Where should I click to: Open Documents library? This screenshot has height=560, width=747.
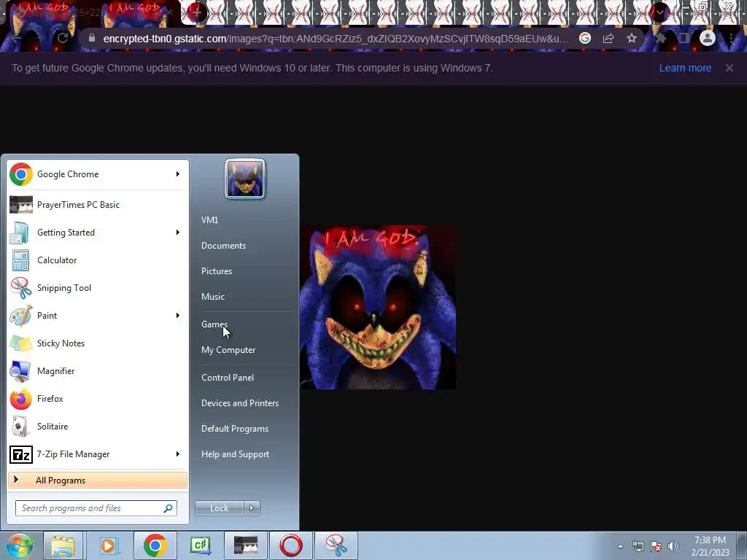(x=223, y=246)
